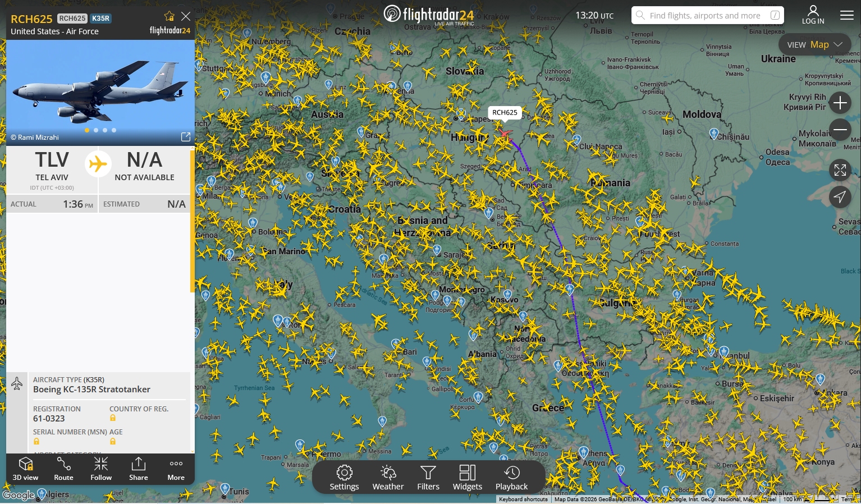Viewport: 861px width, 504px height.
Task: Center map on my location
Action: pos(840,196)
